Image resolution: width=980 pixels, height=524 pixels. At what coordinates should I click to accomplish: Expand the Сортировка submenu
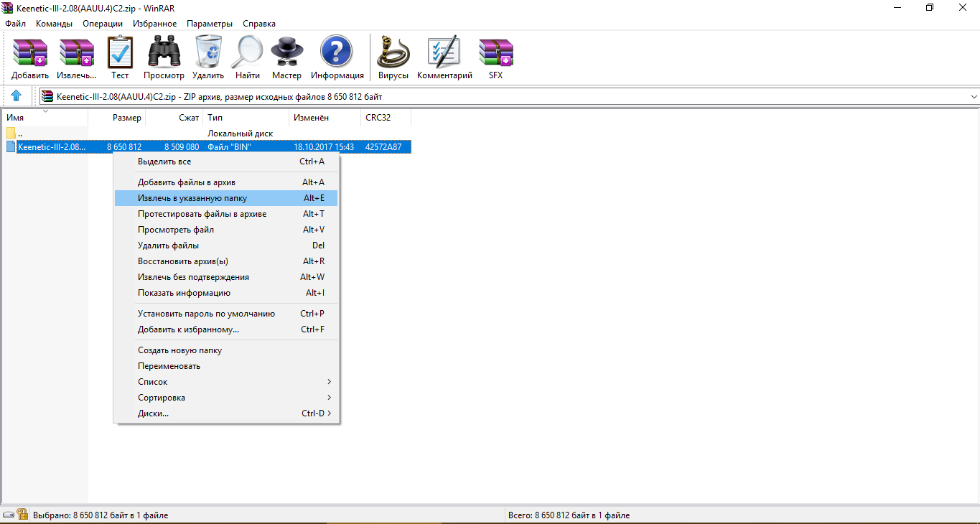tap(226, 398)
